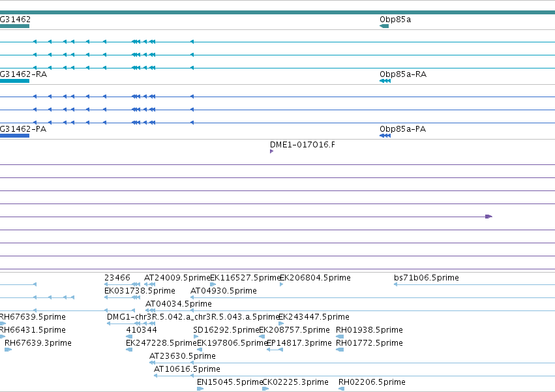Select the EP14817.3prime arrow glyph
This screenshot has height=392, width=555.
275,350
